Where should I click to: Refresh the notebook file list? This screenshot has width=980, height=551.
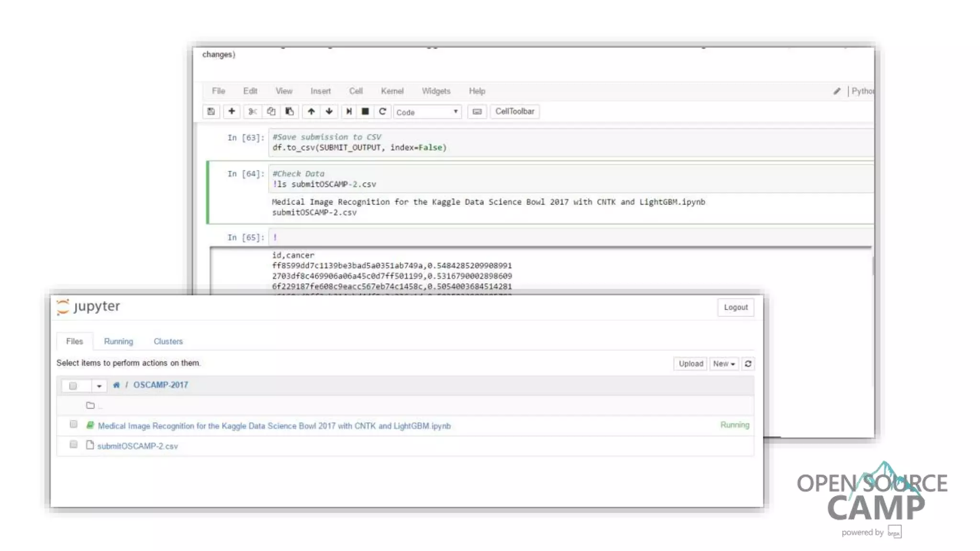click(748, 364)
